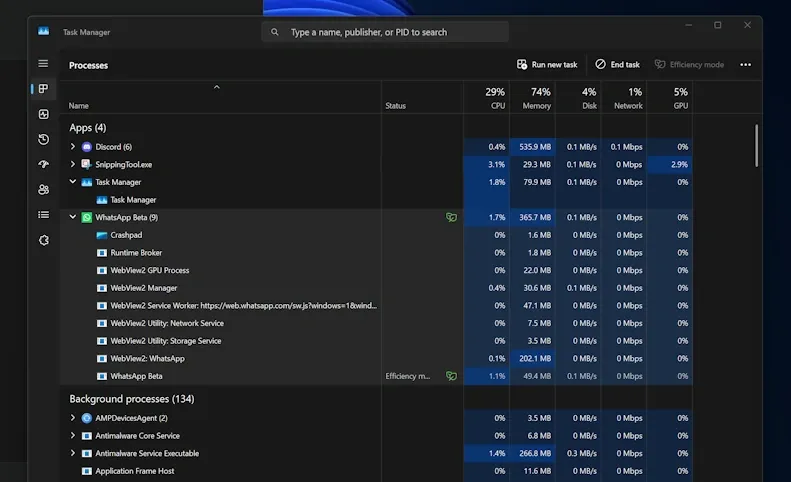
Task: Click the Application Frame Host icon
Action: tap(87, 471)
